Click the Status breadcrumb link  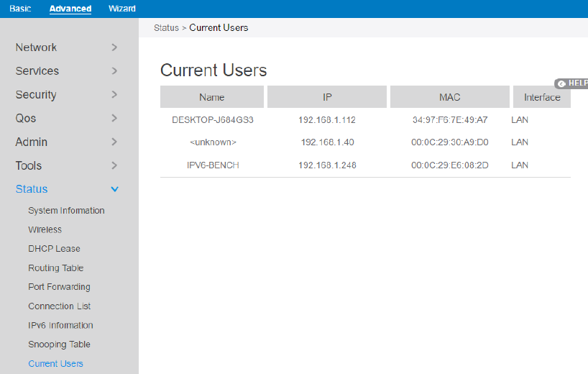click(166, 28)
